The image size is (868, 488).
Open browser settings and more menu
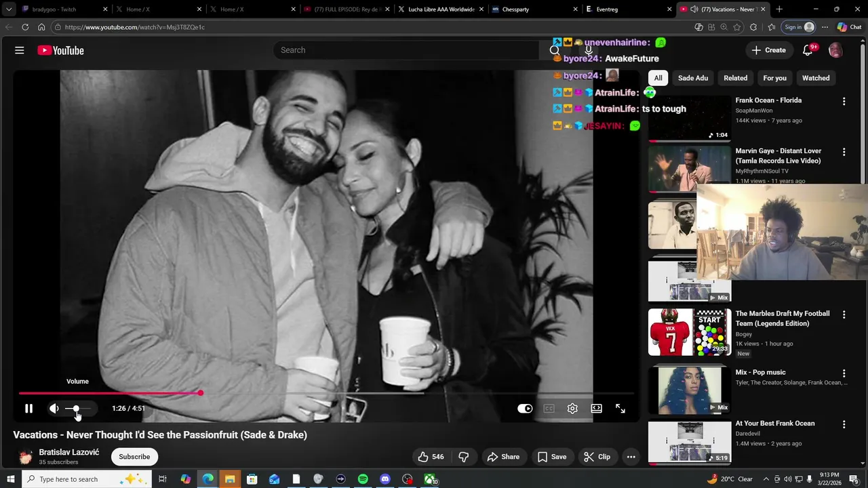825,27
